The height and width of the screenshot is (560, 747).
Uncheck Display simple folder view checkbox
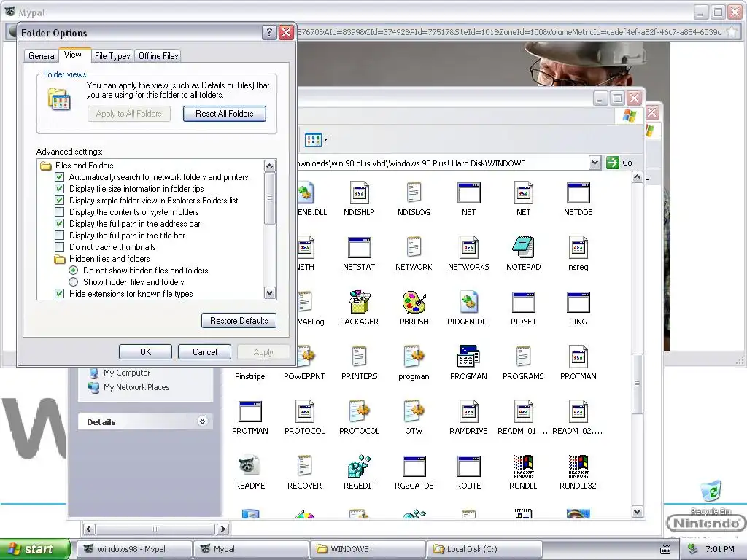(60, 201)
